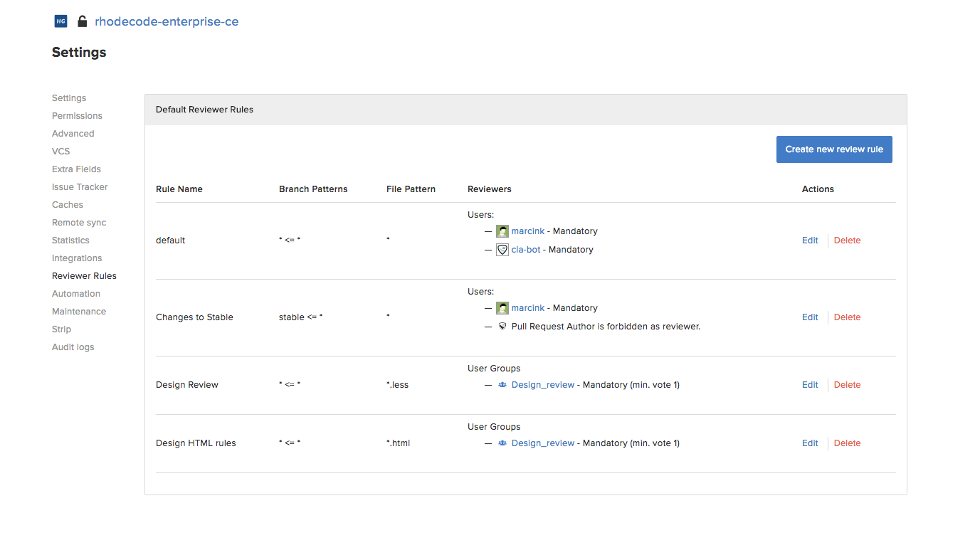Screen dimensions: 980x555
Task: Open Design_review group in Design Review rule
Action: pos(542,385)
